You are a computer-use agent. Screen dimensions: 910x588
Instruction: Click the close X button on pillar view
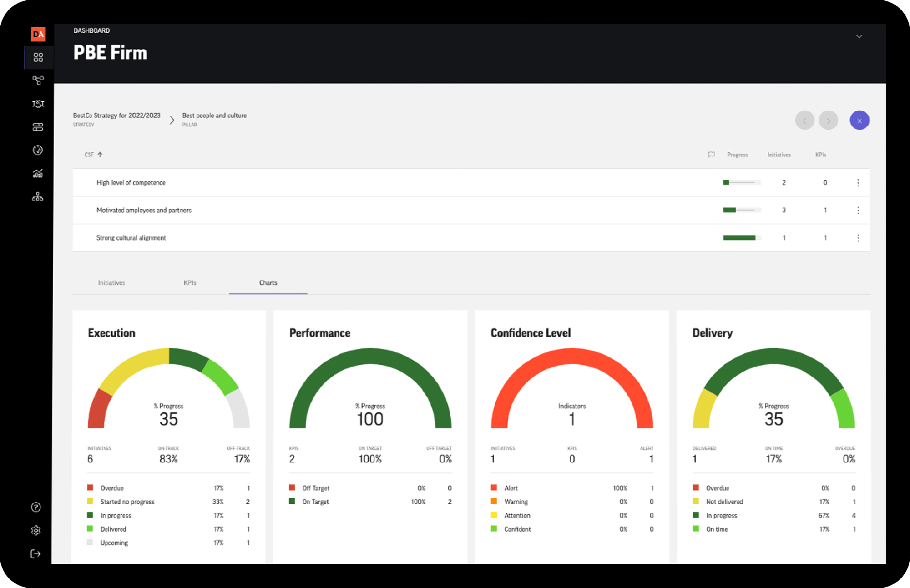(859, 121)
